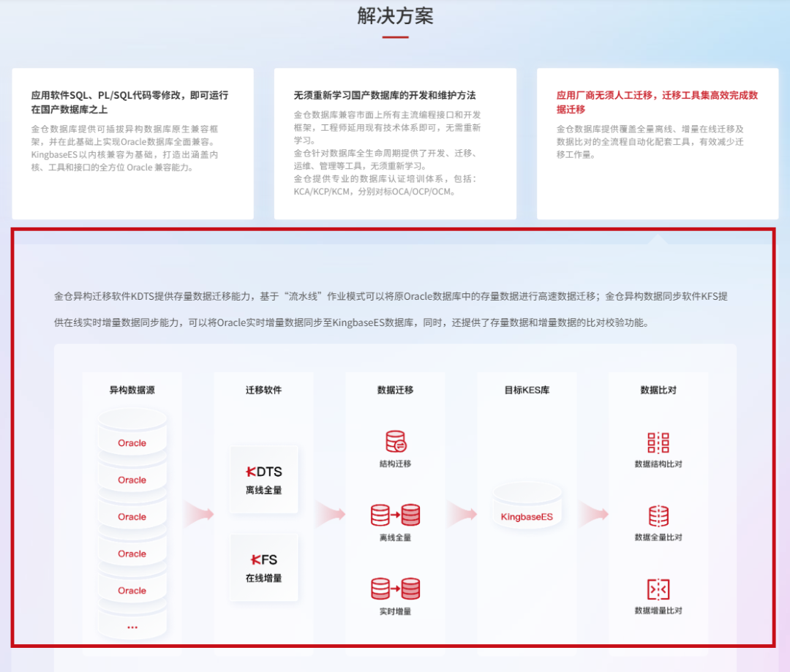Click the KCA/KCP/KCM certification text
The width and height of the screenshot is (790, 672).
(x=375, y=192)
